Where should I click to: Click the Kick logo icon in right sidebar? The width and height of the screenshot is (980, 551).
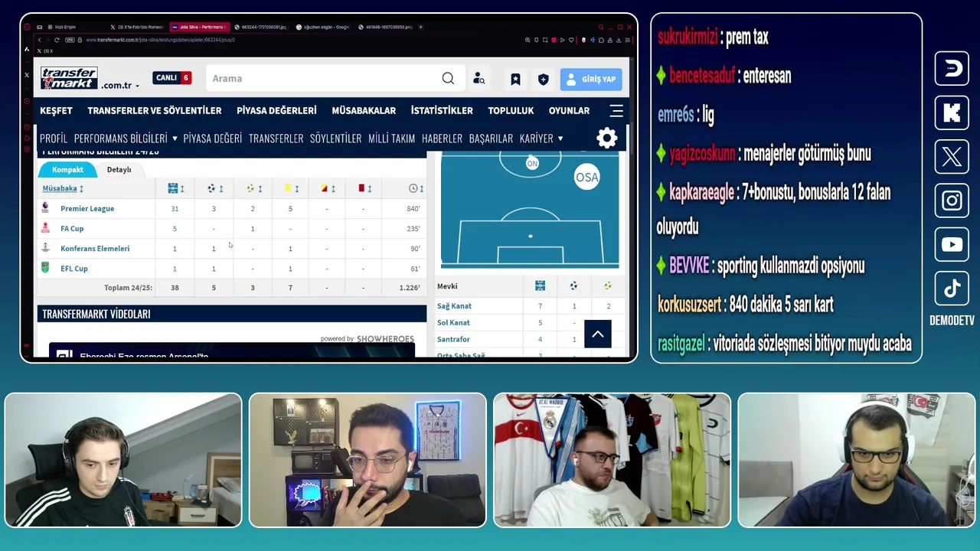[x=952, y=112]
